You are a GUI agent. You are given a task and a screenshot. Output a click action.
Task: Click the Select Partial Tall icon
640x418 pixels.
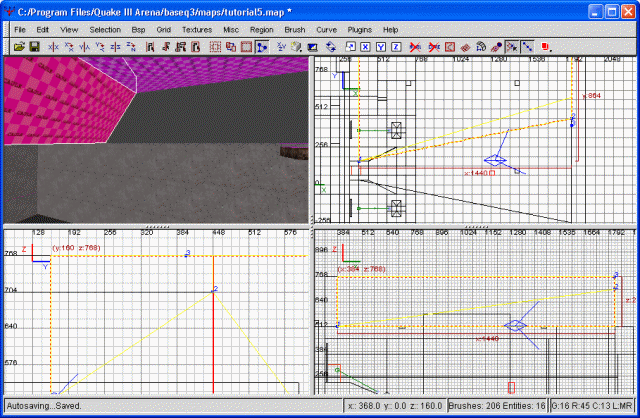tap(180, 47)
